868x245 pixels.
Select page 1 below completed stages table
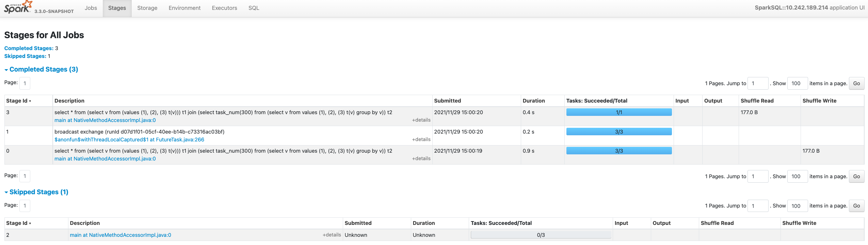(x=25, y=176)
